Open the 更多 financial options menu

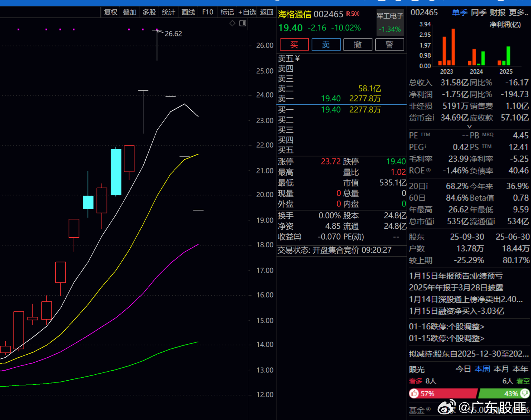(x=519, y=13)
